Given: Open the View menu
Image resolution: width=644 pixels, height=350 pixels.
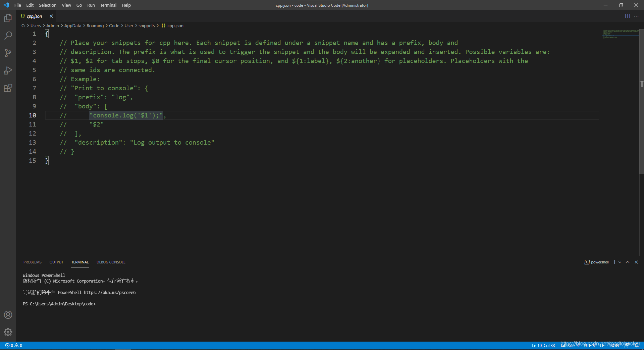Looking at the screenshot, I should (x=66, y=5).
